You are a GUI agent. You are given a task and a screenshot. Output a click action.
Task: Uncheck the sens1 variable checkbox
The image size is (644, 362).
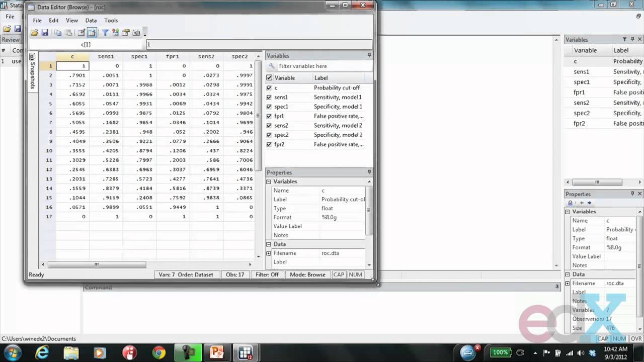click(269, 97)
